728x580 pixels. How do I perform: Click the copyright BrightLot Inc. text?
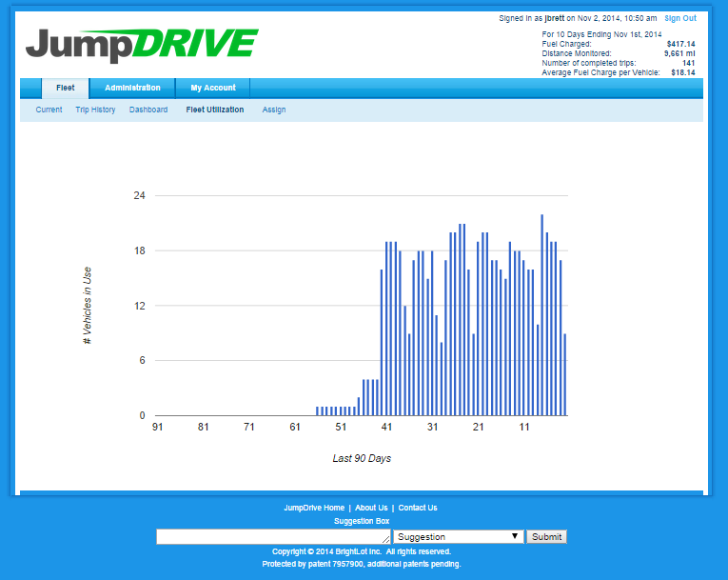362,551
